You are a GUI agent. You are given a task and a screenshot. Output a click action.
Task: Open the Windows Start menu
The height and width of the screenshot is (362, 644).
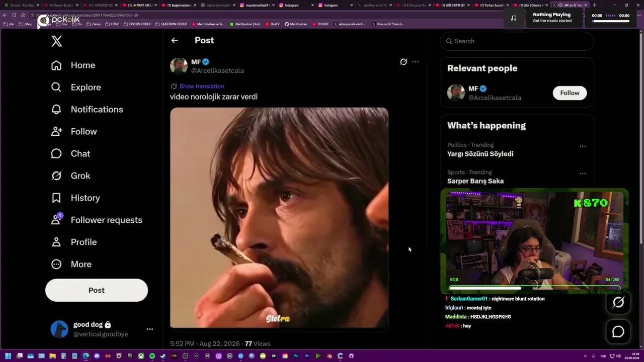[x=8, y=356]
